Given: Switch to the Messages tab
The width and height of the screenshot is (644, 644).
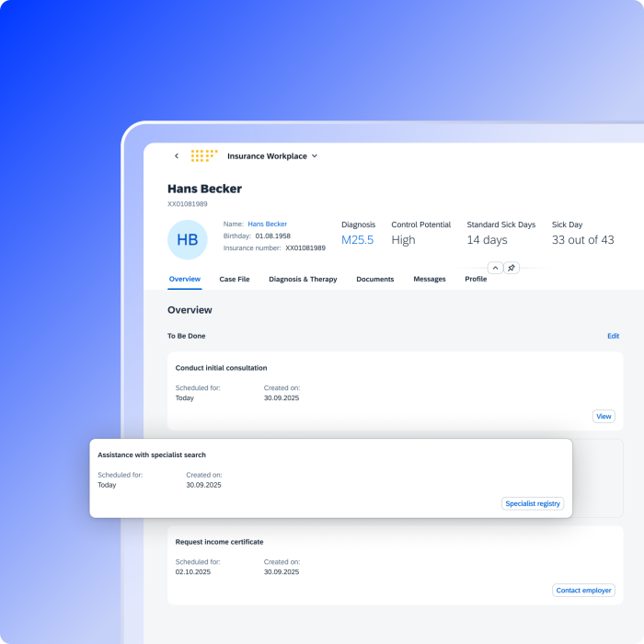Looking at the screenshot, I should 430,279.
